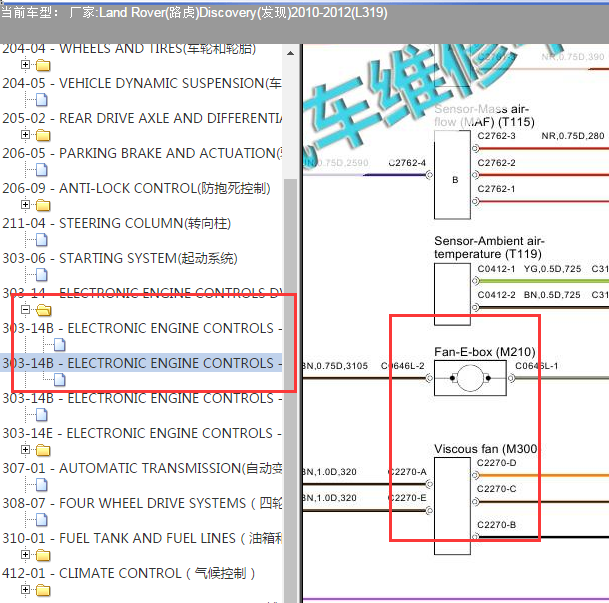
Task: Open the folder icon under 204-04 Wheels and Tires
Action: coord(43,65)
